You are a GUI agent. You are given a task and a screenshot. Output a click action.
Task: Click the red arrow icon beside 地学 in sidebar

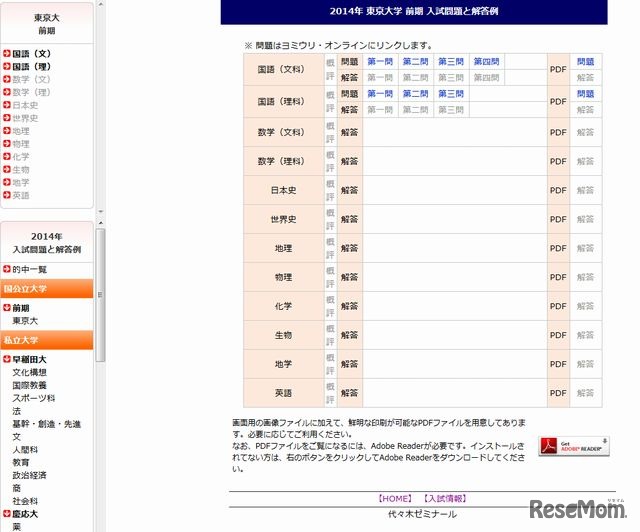(x=7, y=182)
